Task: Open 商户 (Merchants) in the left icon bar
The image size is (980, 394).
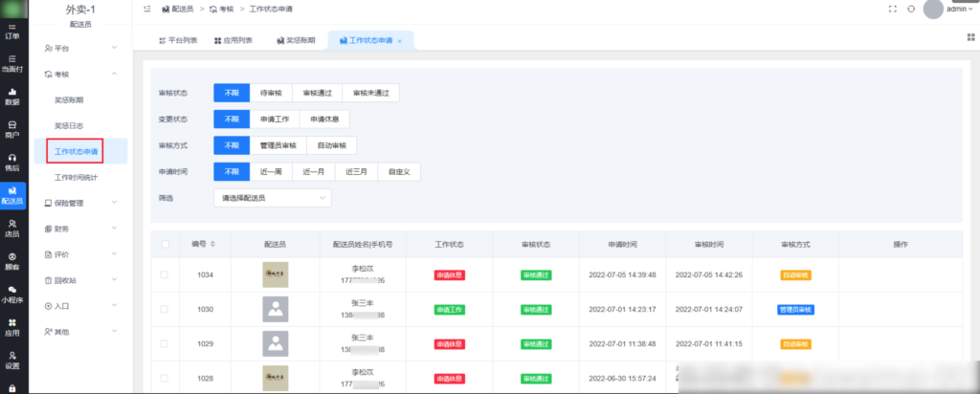Action: coord(12,129)
